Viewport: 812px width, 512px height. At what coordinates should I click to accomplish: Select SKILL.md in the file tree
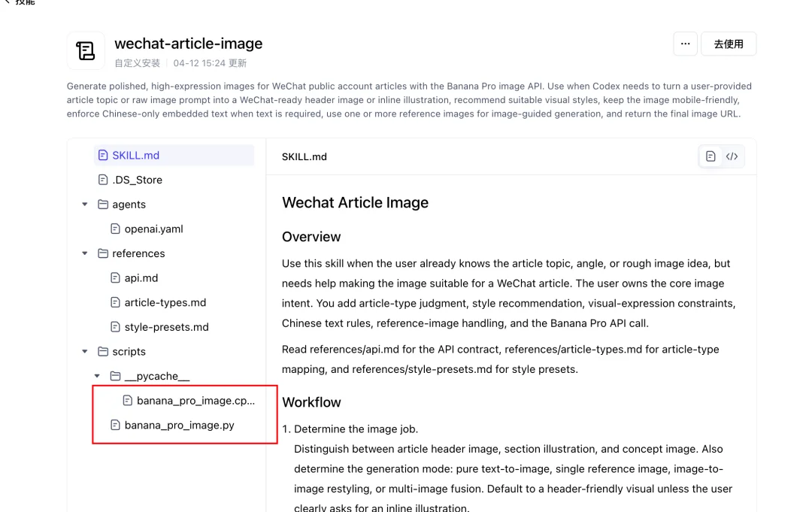pyautogui.click(x=135, y=156)
